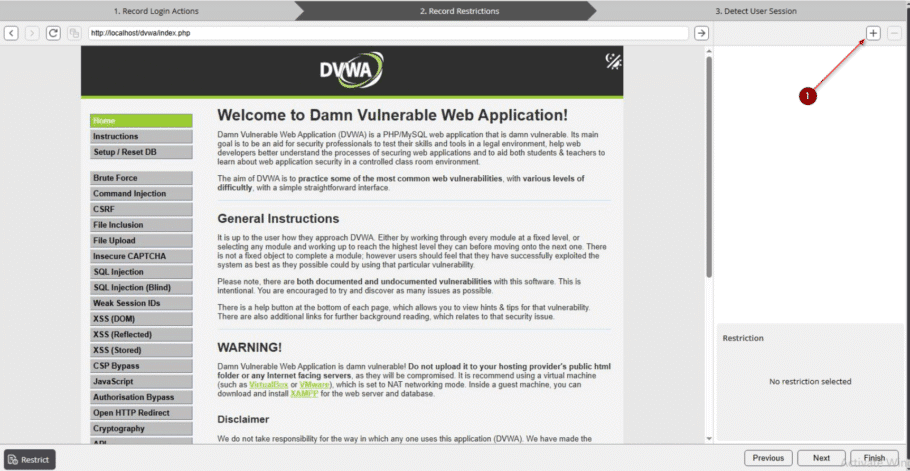
Task: Click the copy pages icon beside refresh
Action: 74,33
